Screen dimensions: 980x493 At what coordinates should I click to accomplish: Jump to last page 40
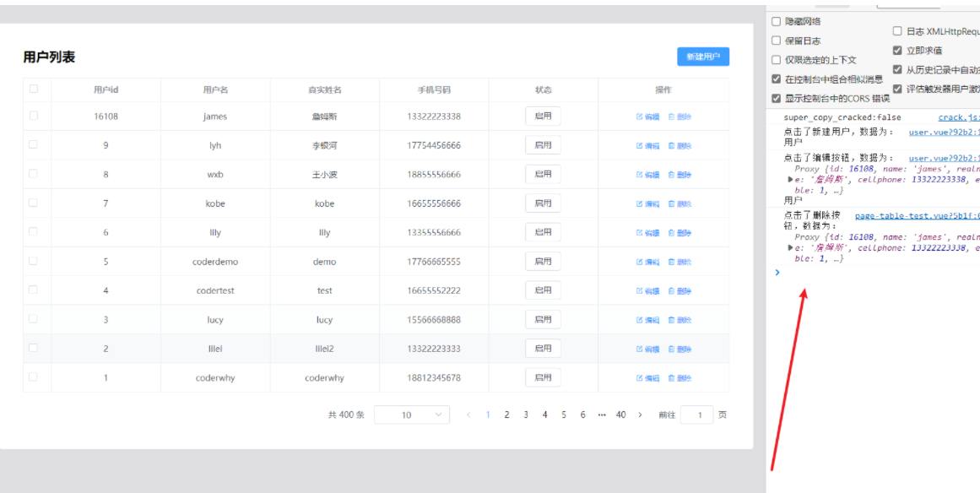pos(620,414)
